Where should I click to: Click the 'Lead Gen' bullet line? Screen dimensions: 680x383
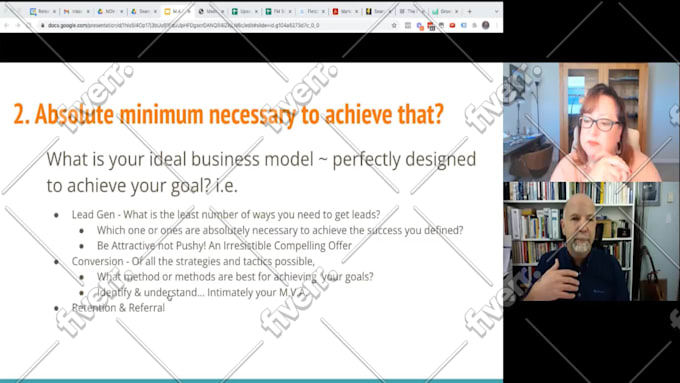tap(226, 215)
